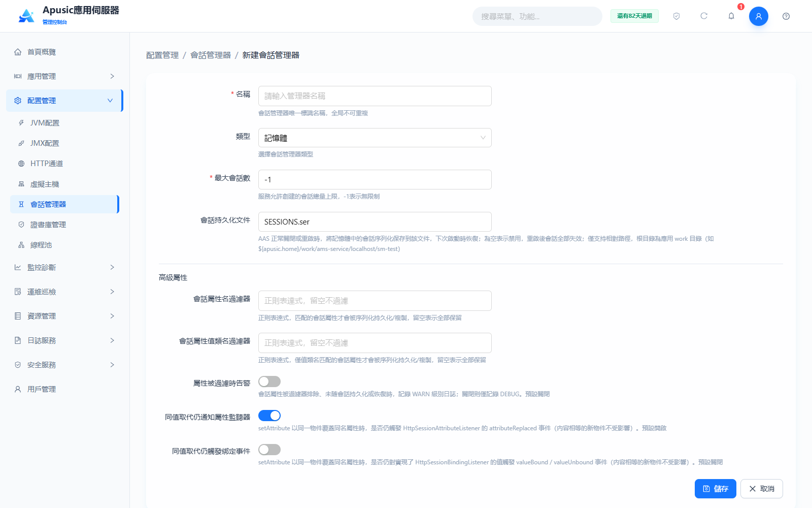Click the 運維巡檢 icon
The image size is (812, 508).
pyautogui.click(x=18, y=292)
